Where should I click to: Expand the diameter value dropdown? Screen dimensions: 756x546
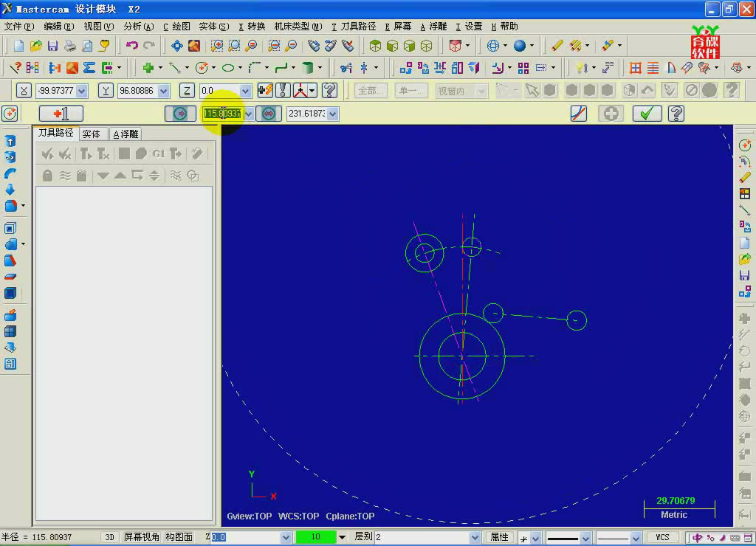coord(333,114)
